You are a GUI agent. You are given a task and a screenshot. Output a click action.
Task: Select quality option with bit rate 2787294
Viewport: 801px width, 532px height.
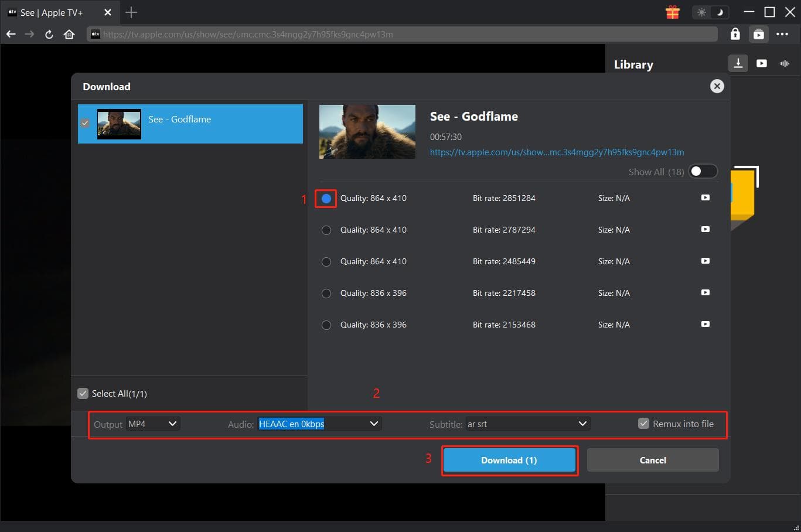pyautogui.click(x=326, y=230)
